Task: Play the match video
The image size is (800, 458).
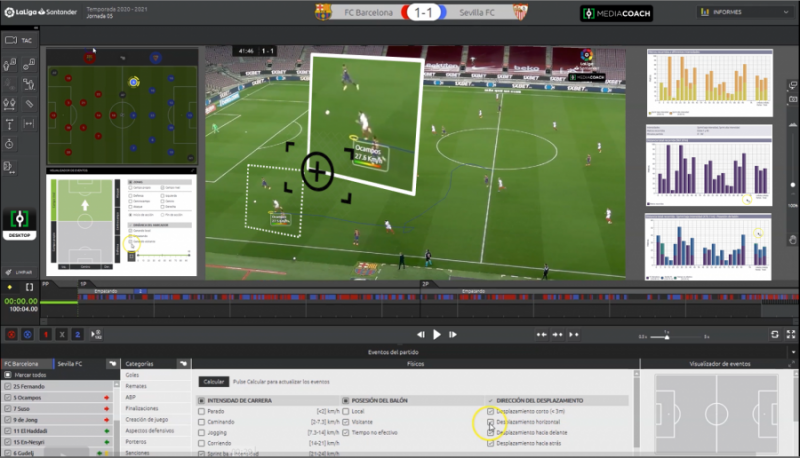Action: click(437, 335)
